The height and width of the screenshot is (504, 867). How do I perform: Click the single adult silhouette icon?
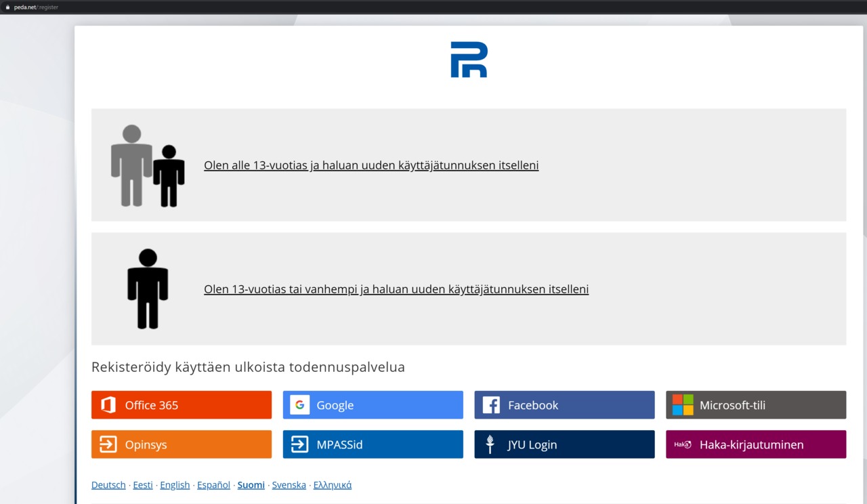[x=148, y=289]
